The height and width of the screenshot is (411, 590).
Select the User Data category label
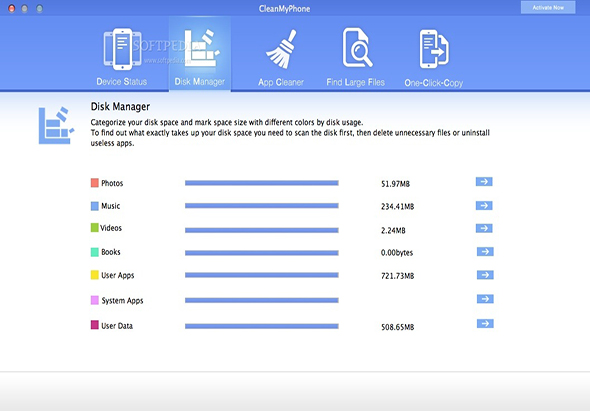117,326
